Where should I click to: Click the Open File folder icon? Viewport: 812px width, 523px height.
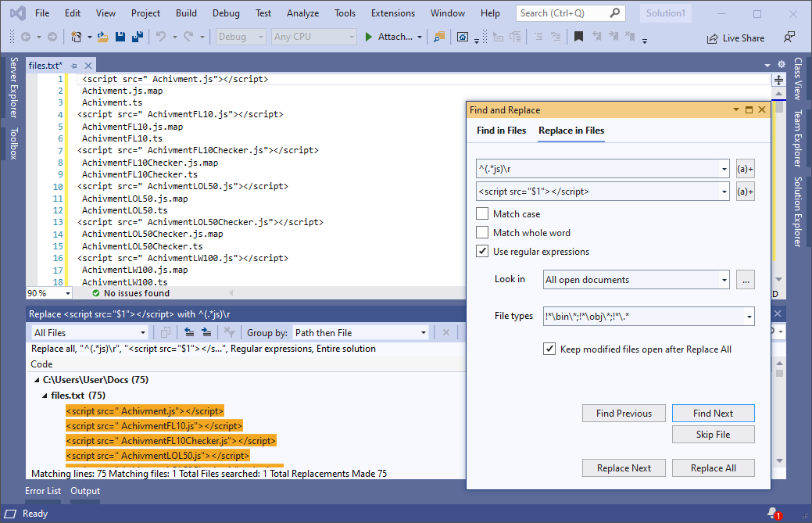(x=102, y=37)
